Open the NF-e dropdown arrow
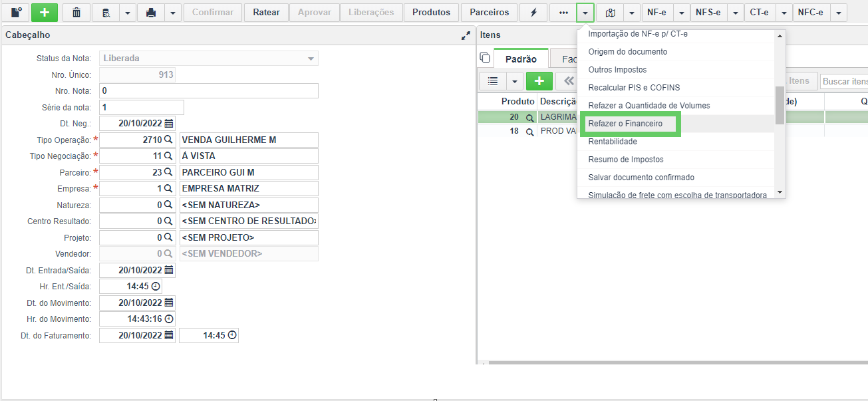This screenshot has height=401, width=868. tap(681, 13)
